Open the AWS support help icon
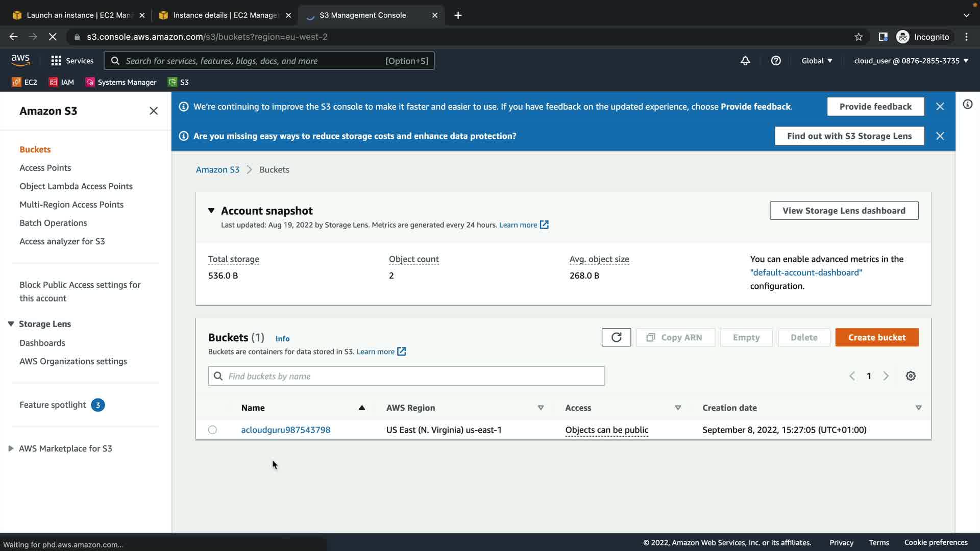Image resolution: width=980 pixels, height=551 pixels. [x=776, y=61]
